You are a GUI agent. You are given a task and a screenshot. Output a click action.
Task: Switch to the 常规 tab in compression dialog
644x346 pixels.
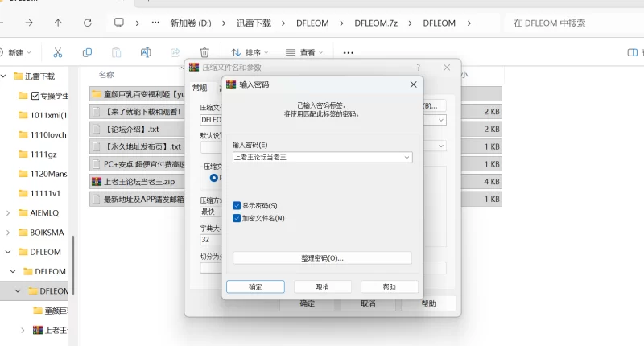[200, 88]
